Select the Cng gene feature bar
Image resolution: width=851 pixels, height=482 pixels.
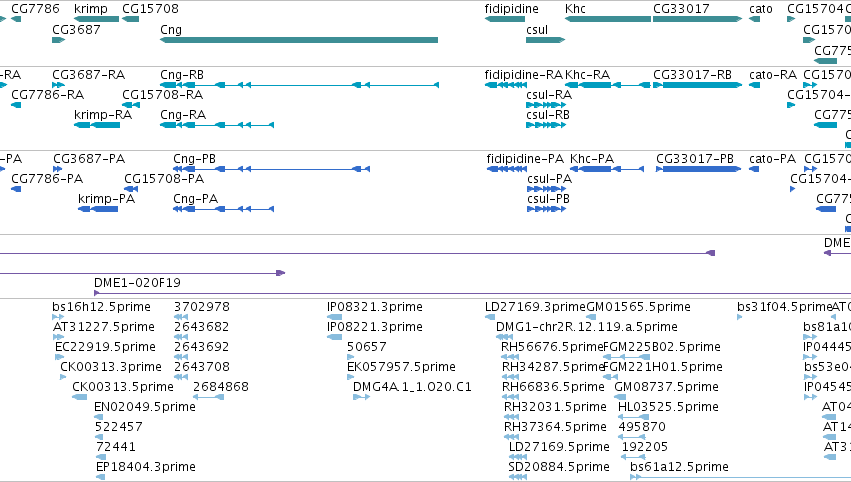(299, 40)
